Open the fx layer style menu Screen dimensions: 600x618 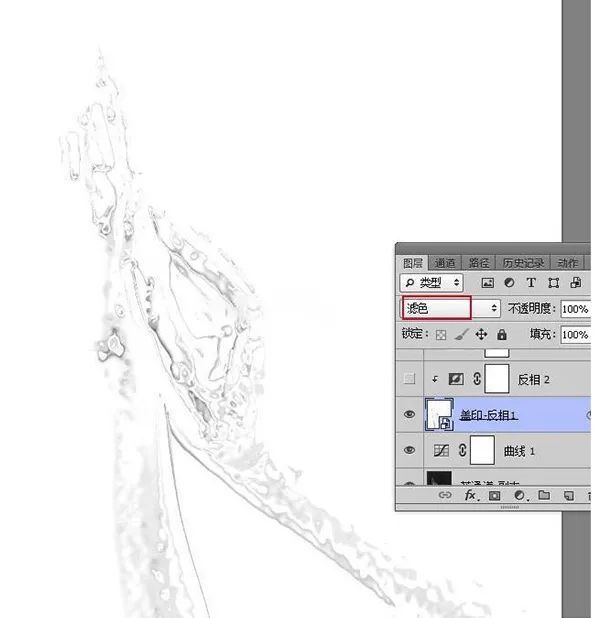(x=469, y=496)
